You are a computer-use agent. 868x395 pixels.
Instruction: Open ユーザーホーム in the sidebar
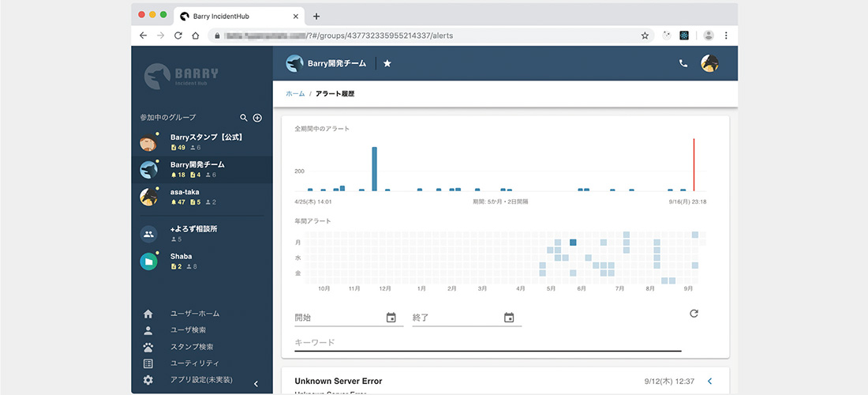194,314
